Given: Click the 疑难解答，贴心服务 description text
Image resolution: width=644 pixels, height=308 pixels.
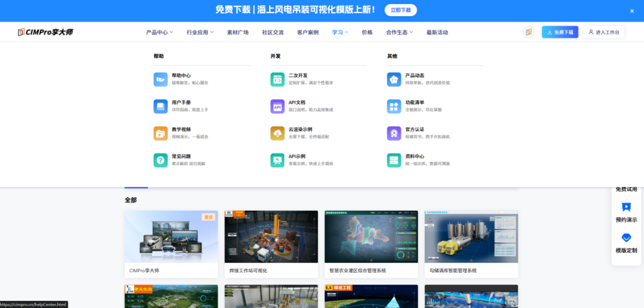Looking at the screenshot, I should [190, 83].
